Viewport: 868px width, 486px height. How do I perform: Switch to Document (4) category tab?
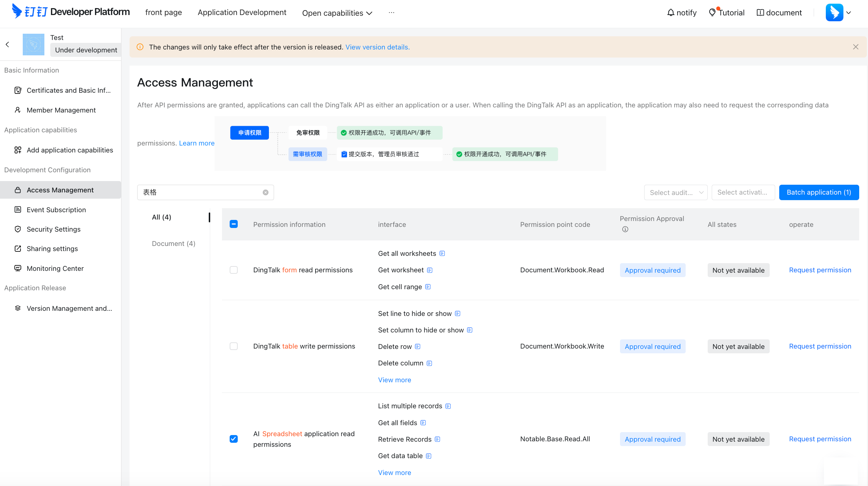coord(174,243)
